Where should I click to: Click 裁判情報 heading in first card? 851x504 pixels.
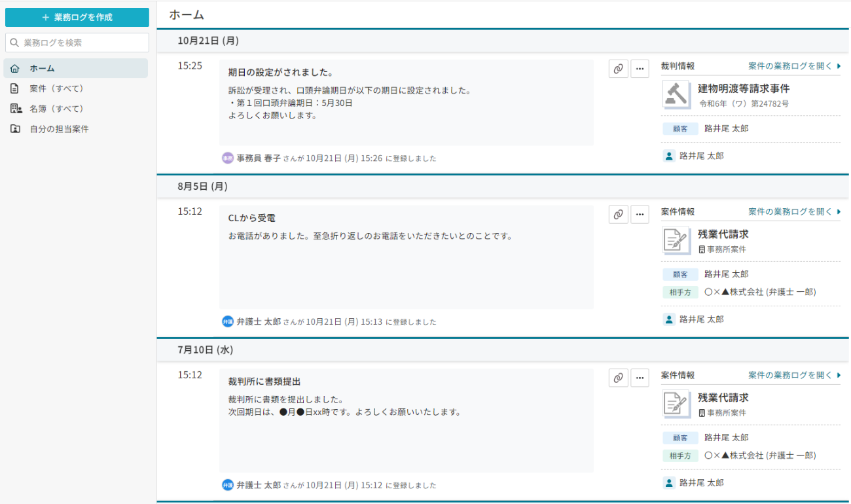click(x=678, y=66)
